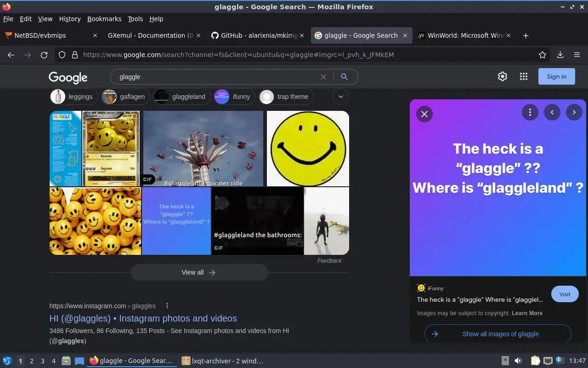Open the glaggleland the bathrooms GIF

[257, 221]
